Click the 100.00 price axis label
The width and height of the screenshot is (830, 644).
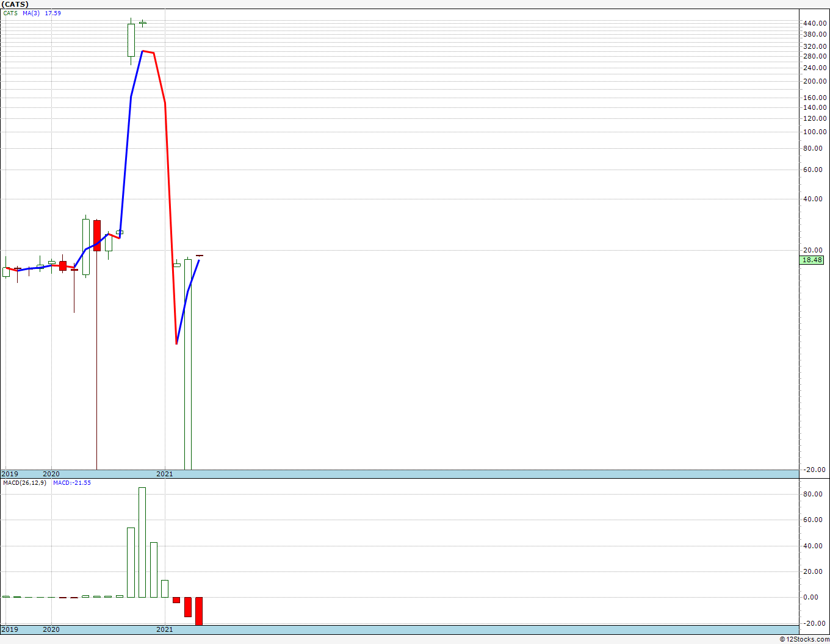[x=815, y=132]
